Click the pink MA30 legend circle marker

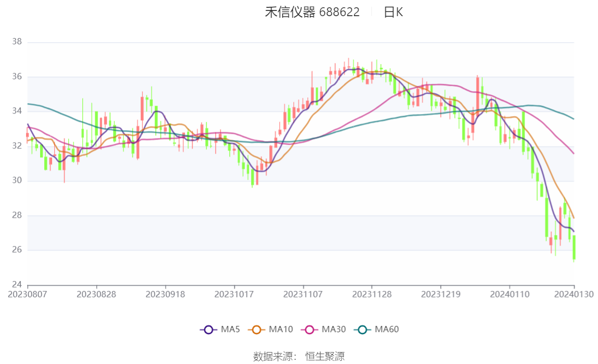click(x=309, y=329)
